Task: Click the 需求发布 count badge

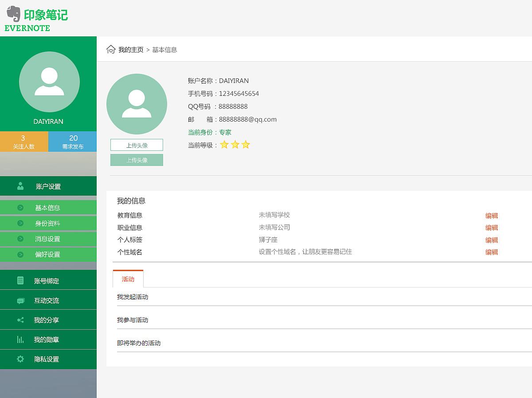Action: point(73,141)
